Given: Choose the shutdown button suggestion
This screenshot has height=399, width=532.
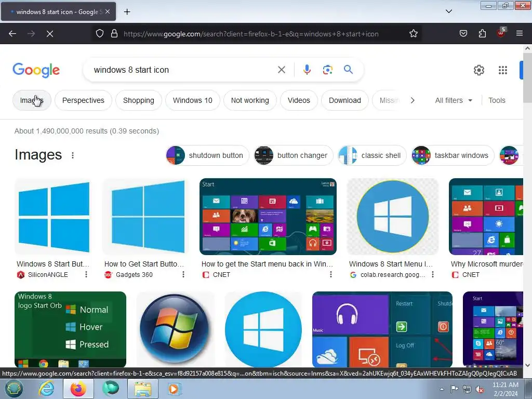Looking at the screenshot, I should tap(207, 155).
